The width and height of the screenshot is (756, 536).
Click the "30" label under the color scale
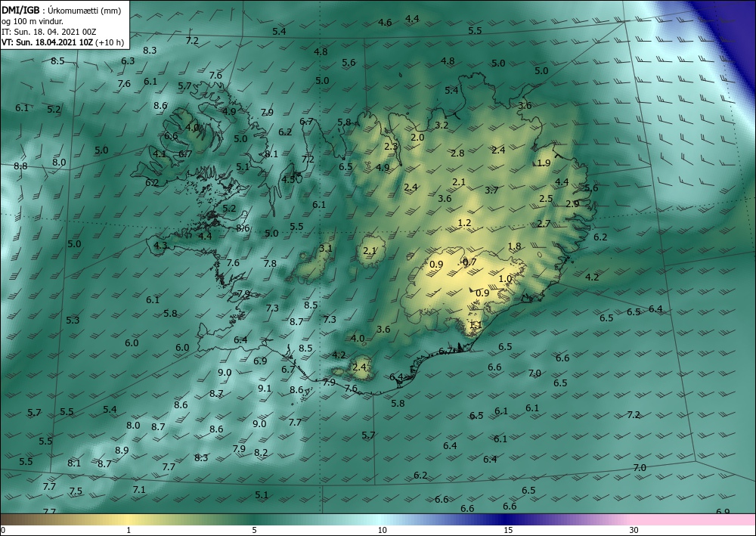(x=634, y=530)
